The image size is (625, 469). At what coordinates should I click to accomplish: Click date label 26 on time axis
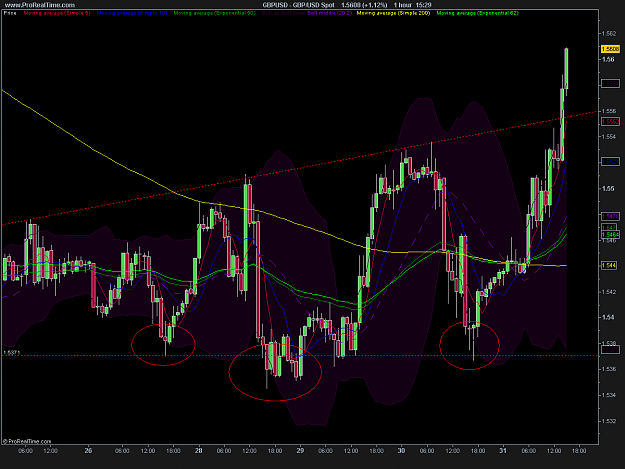coord(88,451)
